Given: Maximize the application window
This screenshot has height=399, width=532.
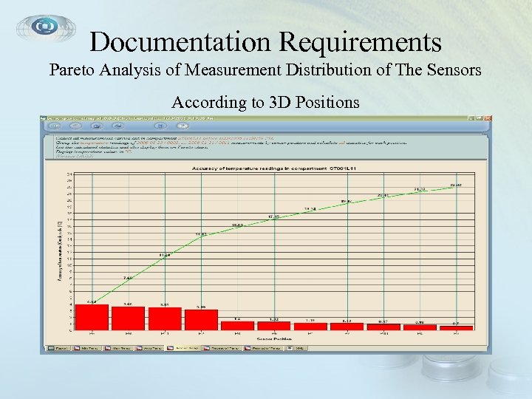Looking at the screenshot, I should click(480, 118).
